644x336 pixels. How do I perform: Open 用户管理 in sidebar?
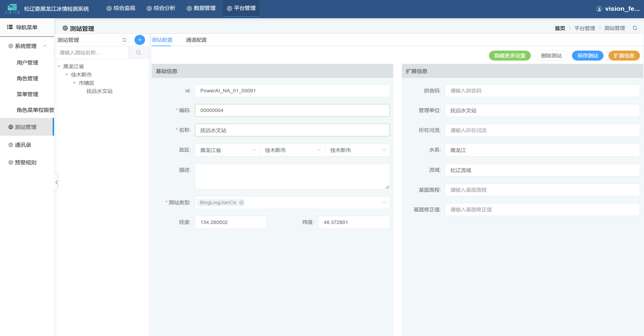(27, 63)
